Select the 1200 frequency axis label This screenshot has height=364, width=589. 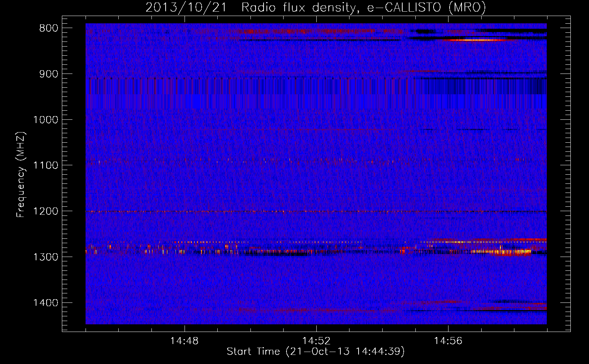(x=46, y=211)
